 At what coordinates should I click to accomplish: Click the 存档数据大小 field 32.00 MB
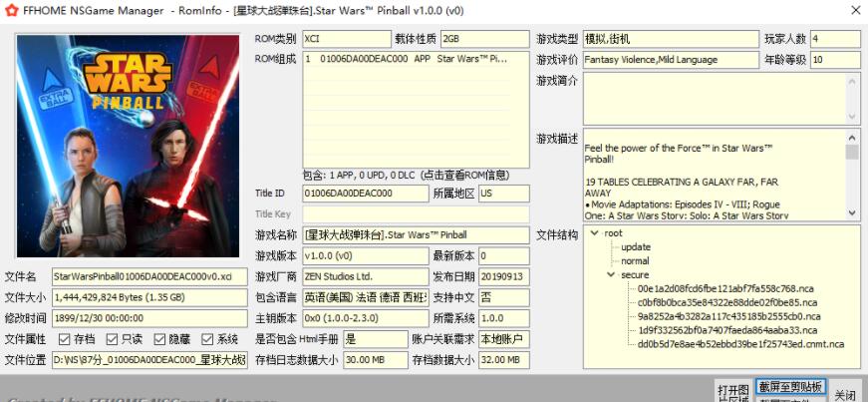pyautogui.click(x=504, y=360)
